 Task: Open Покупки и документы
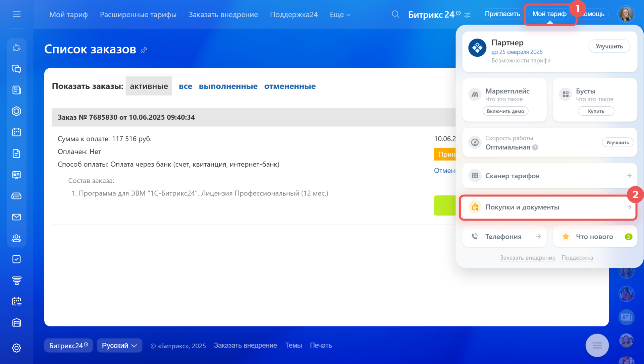click(549, 207)
